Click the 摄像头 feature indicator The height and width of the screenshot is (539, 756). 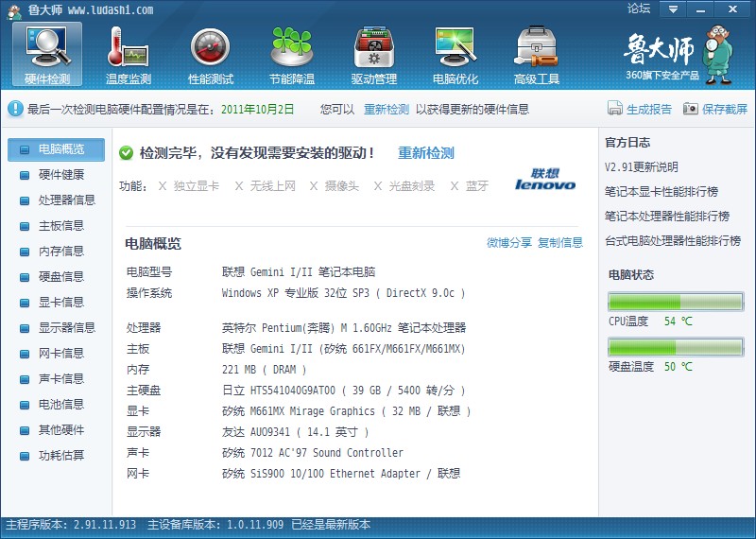[335, 186]
